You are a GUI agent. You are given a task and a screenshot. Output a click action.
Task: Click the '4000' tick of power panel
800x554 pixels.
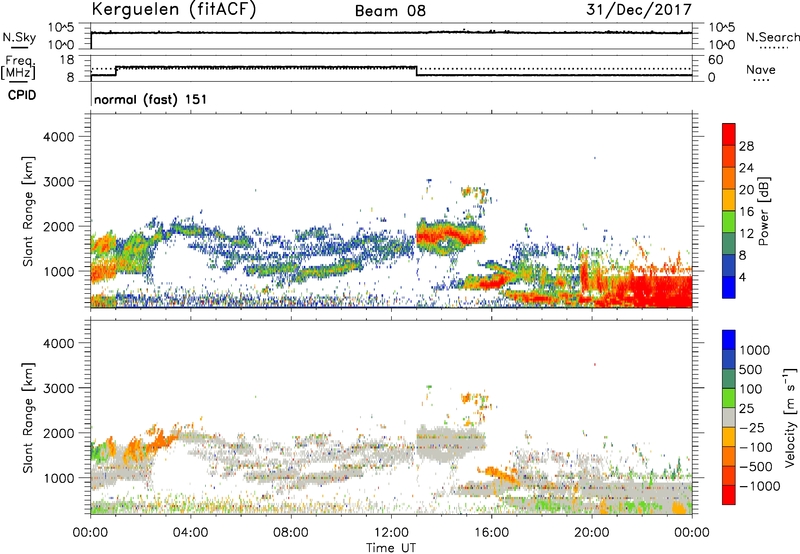[x=58, y=137]
